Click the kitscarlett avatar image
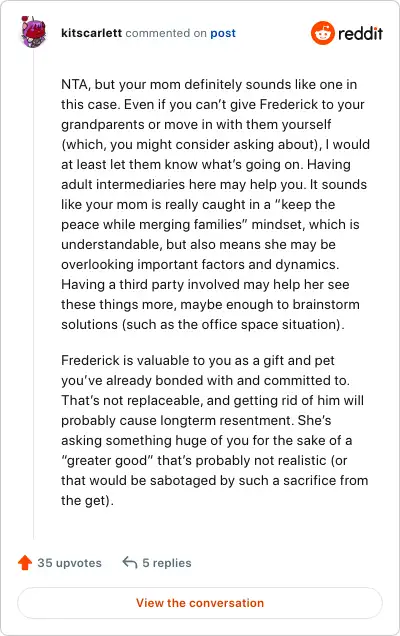400x636 pixels. (34, 32)
